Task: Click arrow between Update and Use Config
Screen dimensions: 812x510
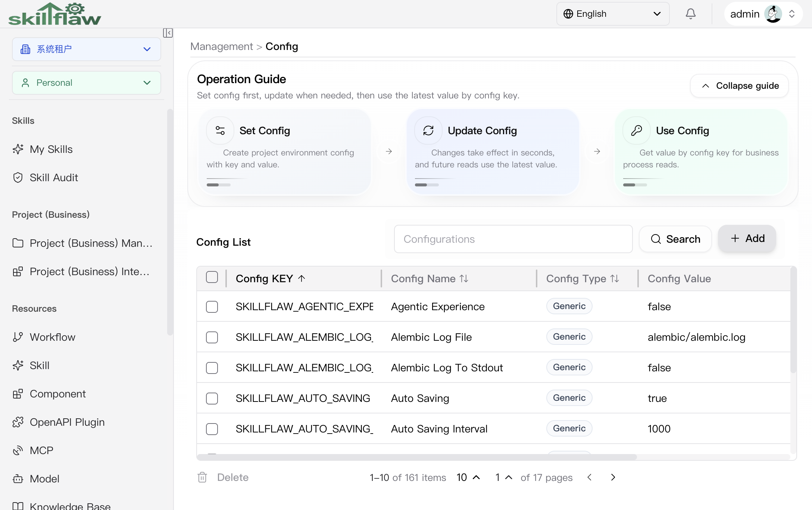Action: tap(597, 151)
